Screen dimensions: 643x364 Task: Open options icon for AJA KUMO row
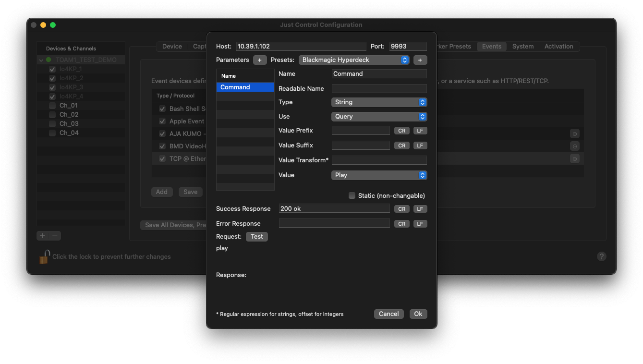click(x=575, y=134)
